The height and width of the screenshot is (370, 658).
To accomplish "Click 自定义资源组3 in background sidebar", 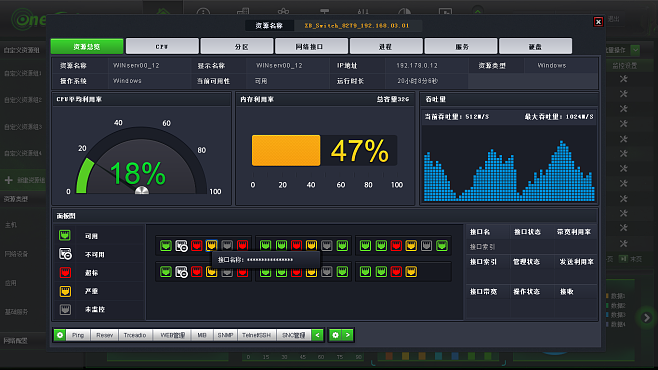I will [23, 127].
